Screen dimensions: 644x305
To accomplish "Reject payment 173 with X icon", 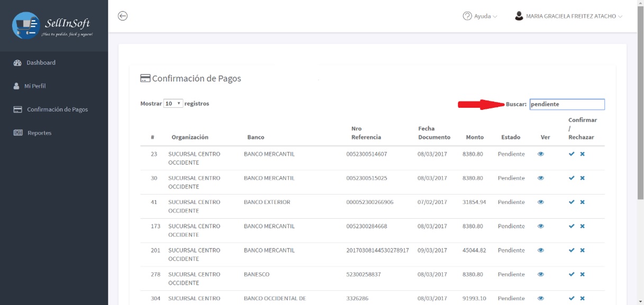I will [x=582, y=226].
